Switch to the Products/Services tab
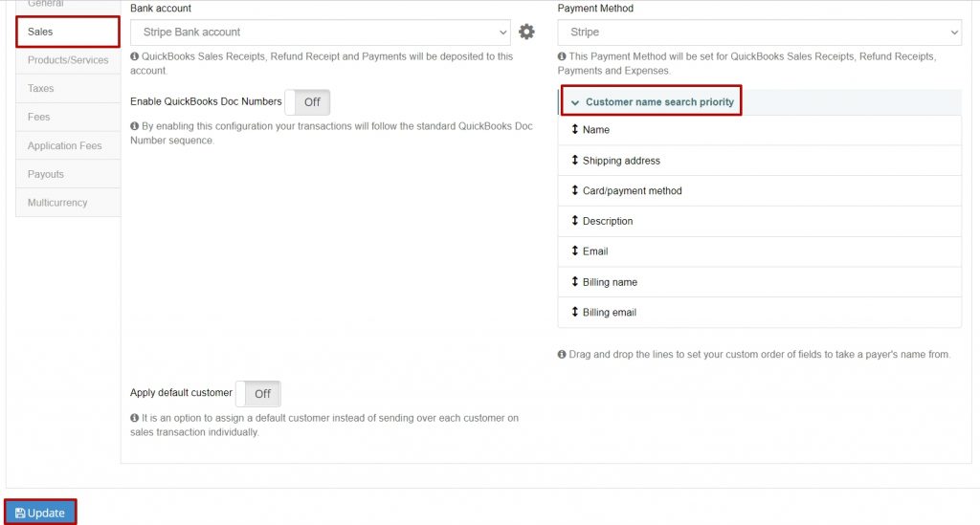The width and height of the screenshot is (980, 525). (x=68, y=60)
